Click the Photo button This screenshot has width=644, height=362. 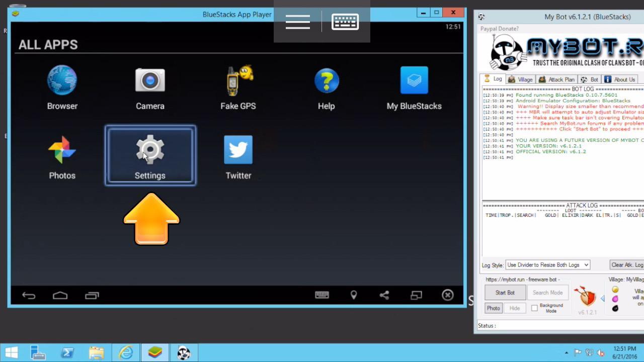[493, 308]
